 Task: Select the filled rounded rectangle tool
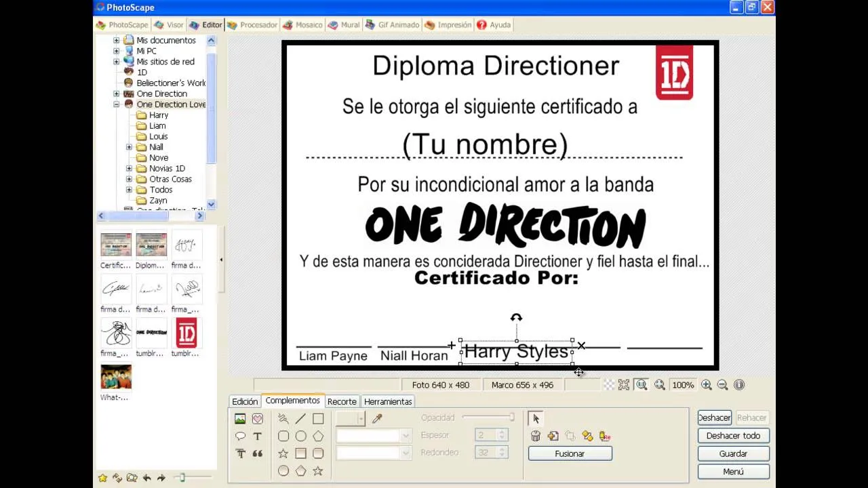point(318,453)
